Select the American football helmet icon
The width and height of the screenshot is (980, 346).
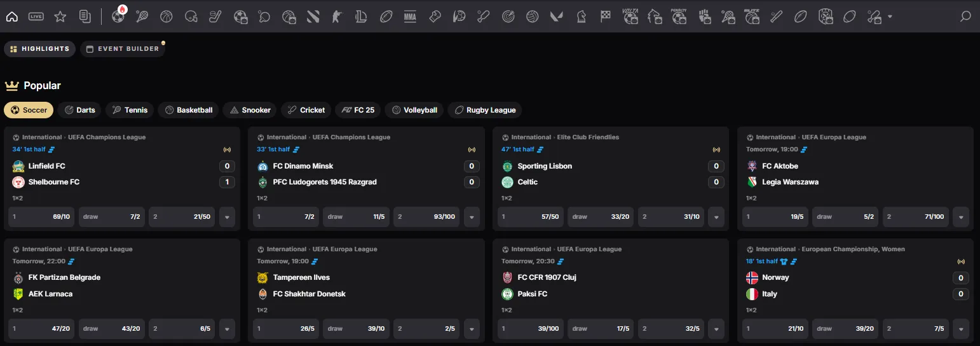tap(191, 17)
